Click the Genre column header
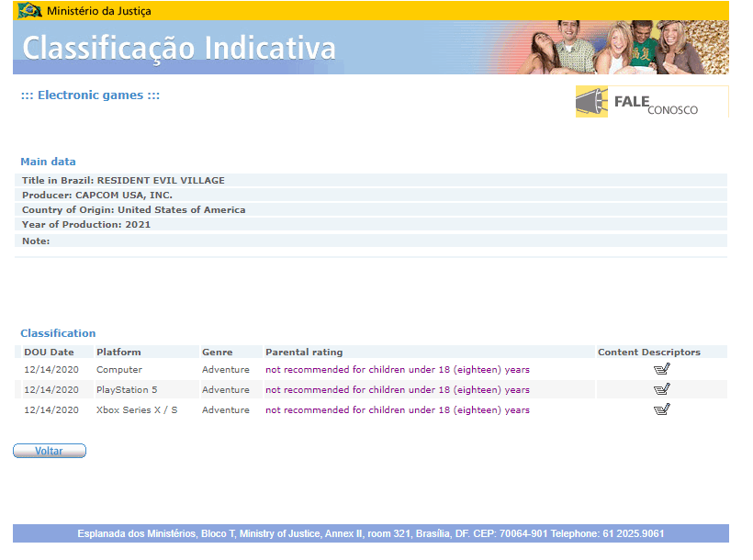 (x=231, y=352)
